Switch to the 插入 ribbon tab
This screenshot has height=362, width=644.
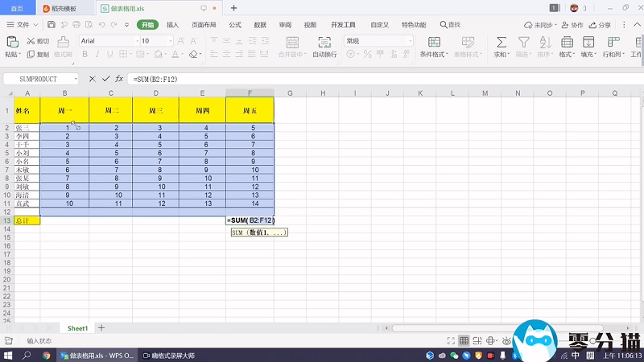click(x=172, y=25)
